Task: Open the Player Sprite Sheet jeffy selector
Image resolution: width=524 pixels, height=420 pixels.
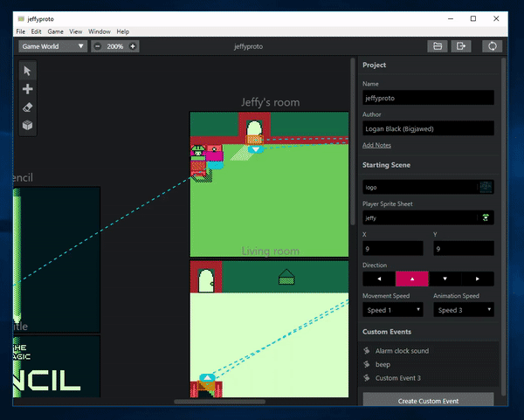Action: [x=428, y=217]
